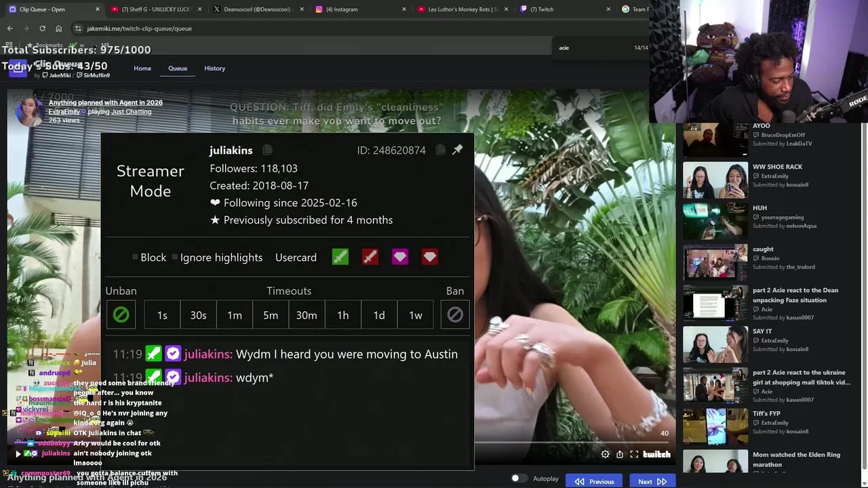Screen dimensions: 868x488
Task: Open the SirMuffin9 author link
Action: coord(94,75)
